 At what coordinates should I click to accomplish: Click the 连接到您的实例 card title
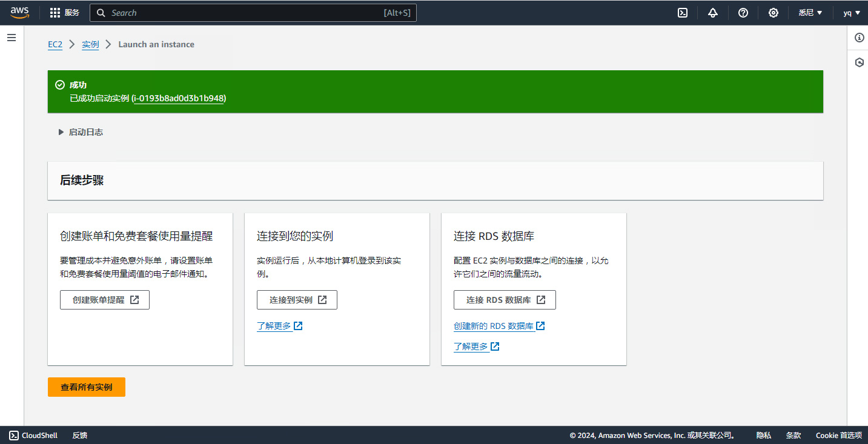click(295, 236)
